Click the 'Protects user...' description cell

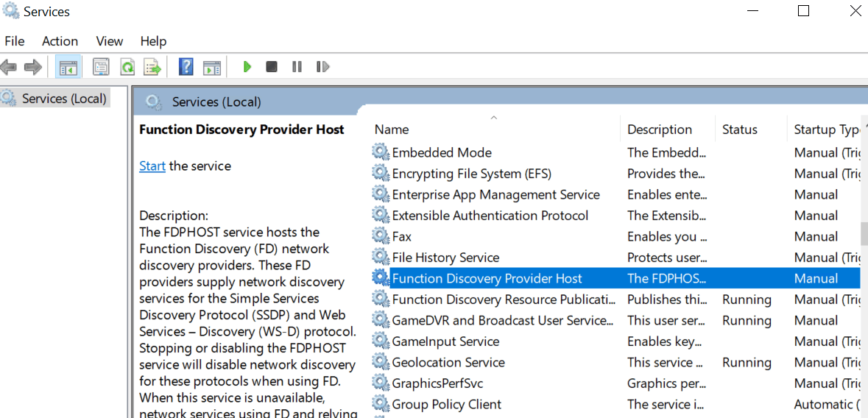[667, 258]
